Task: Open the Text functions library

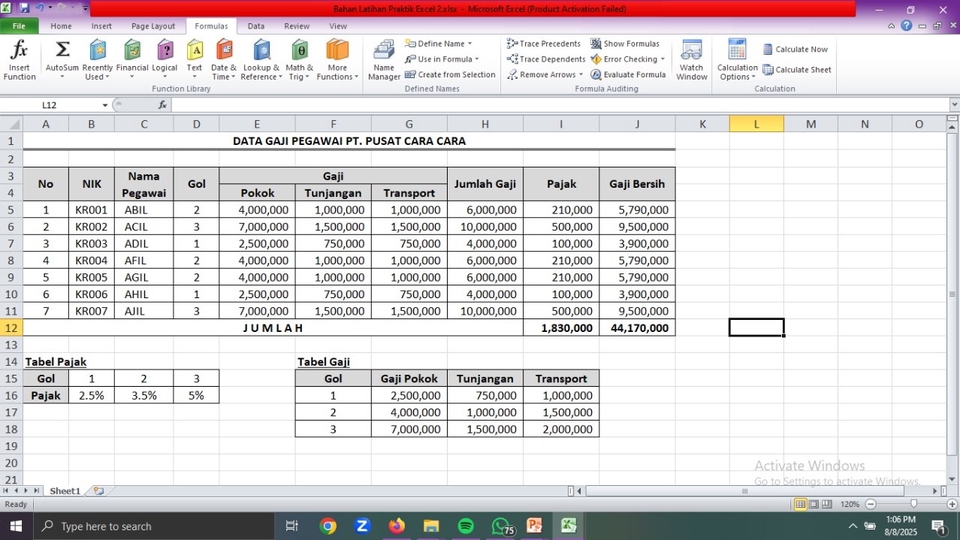Action: (x=195, y=59)
